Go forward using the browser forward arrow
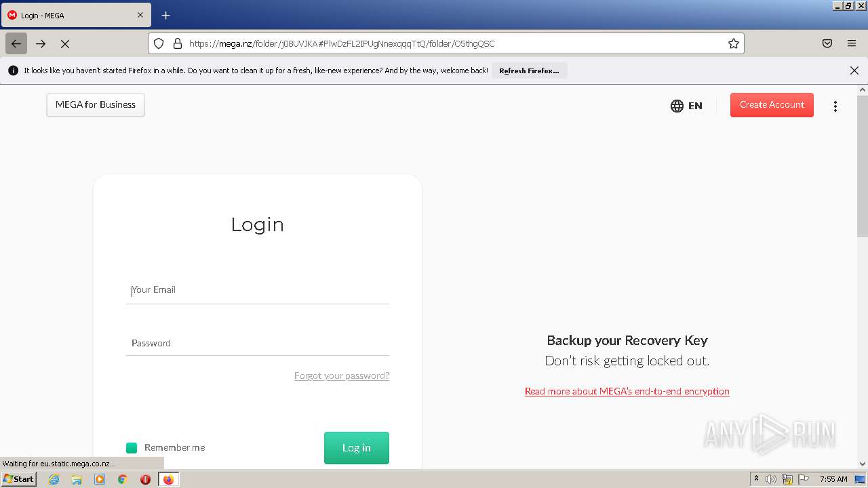Viewport: 868px width, 488px height. (41, 43)
